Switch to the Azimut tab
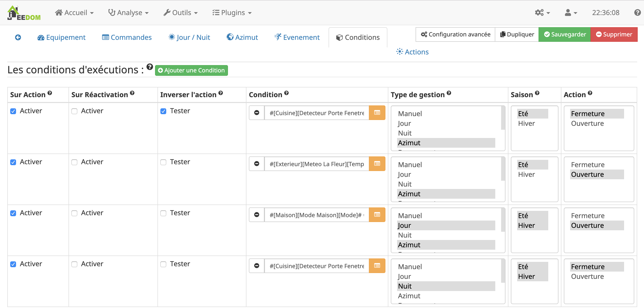 click(x=242, y=37)
